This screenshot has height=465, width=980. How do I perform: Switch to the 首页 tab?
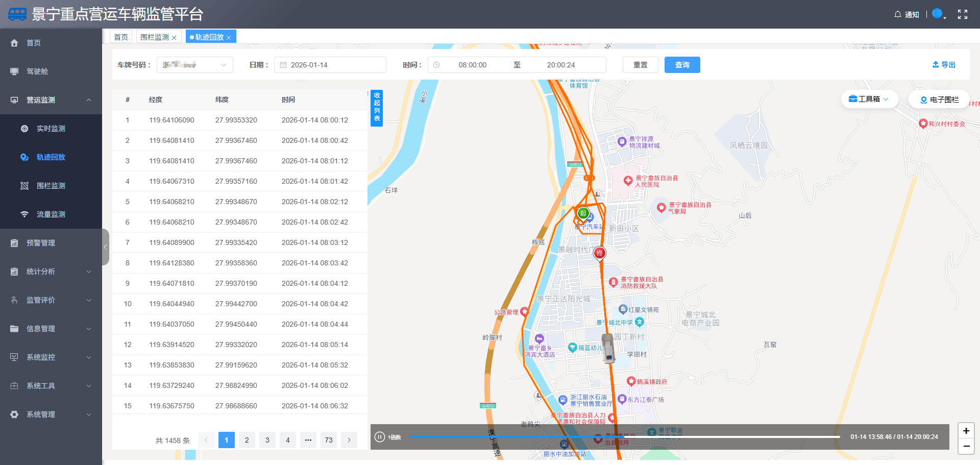121,37
